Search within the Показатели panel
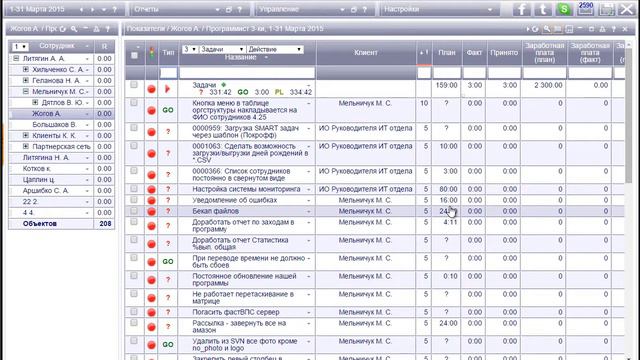This screenshot has height=360, width=640. click(x=547, y=29)
